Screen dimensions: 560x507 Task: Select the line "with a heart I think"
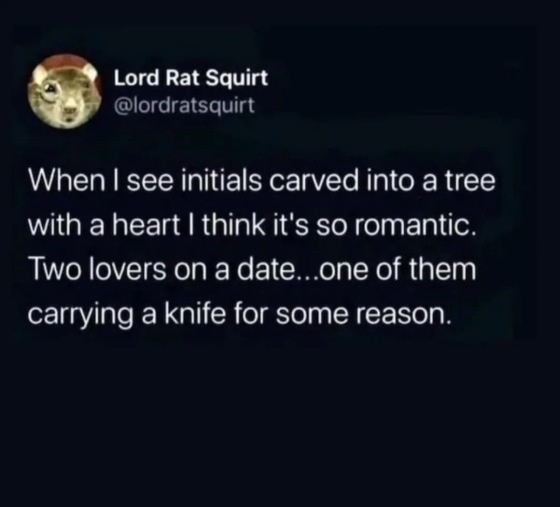(252, 226)
